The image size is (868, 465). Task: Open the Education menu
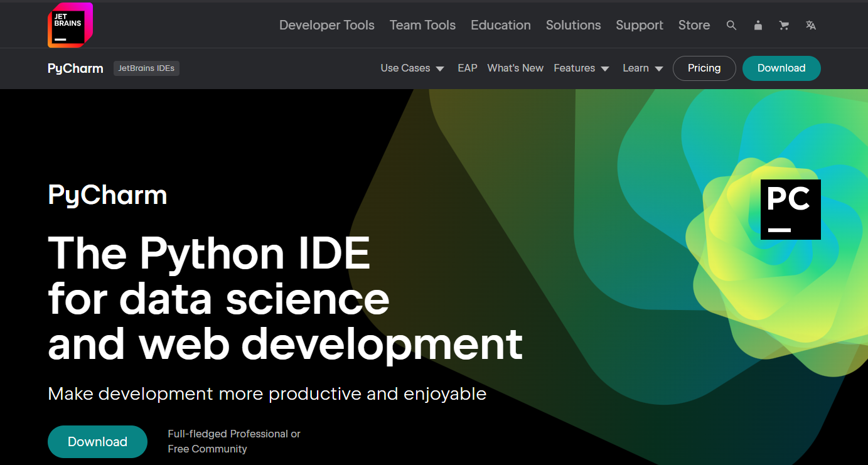click(x=501, y=25)
